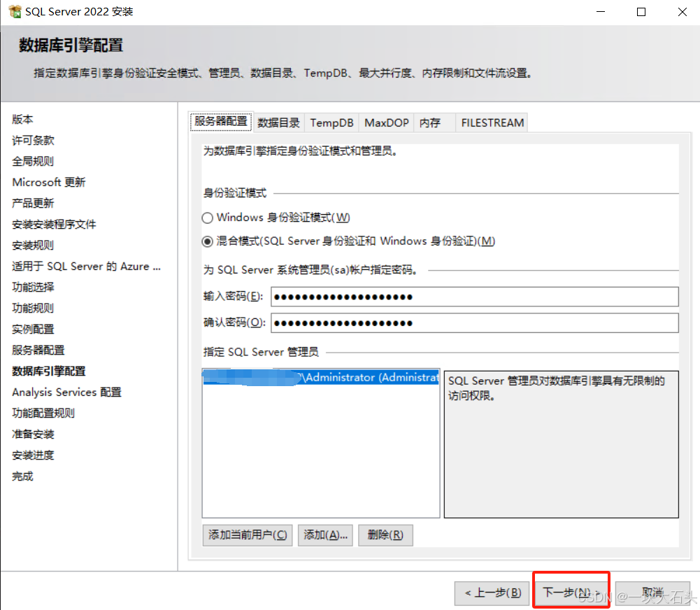Click the 版本 step in sidebar
The height and width of the screenshot is (610, 700).
(x=23, y=119)
